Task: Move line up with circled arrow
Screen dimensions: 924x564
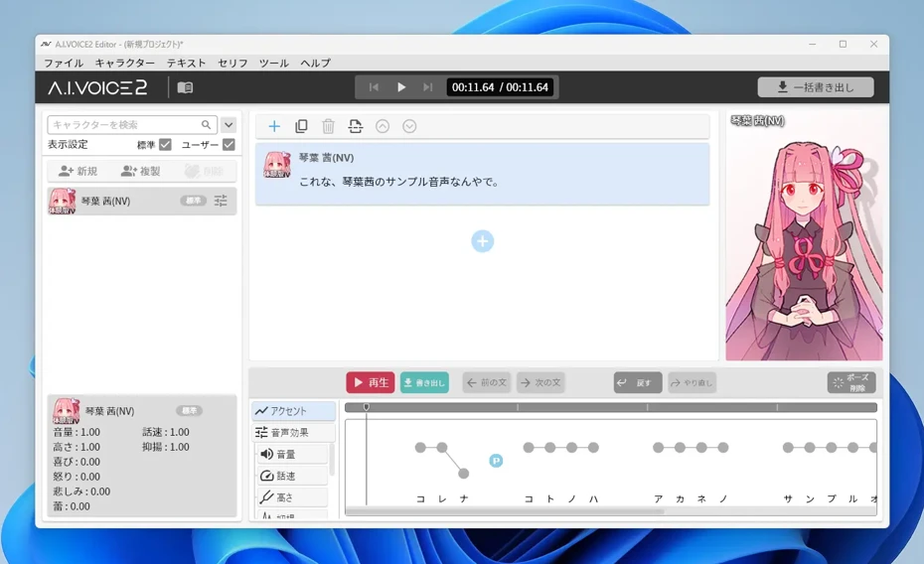Action: [383, 126]
